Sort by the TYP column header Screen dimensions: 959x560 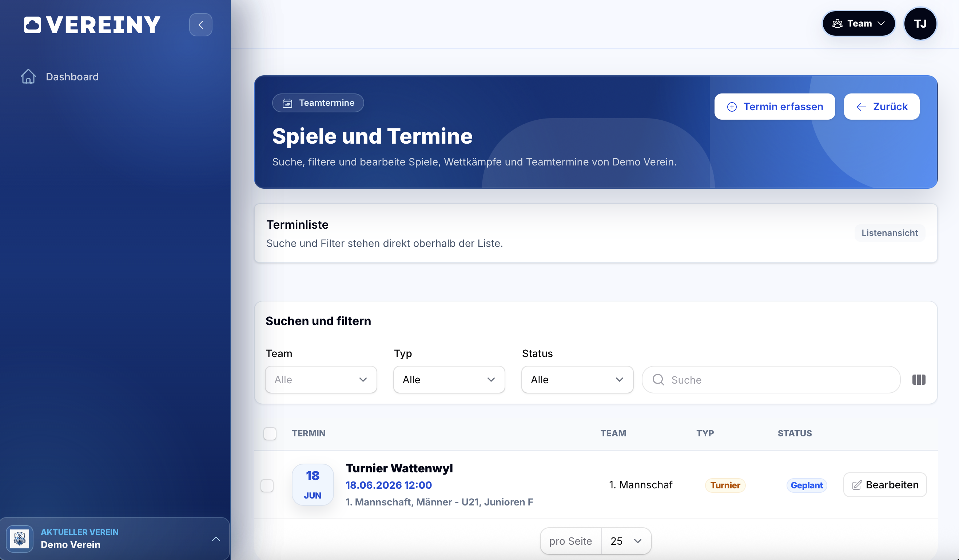705,433
